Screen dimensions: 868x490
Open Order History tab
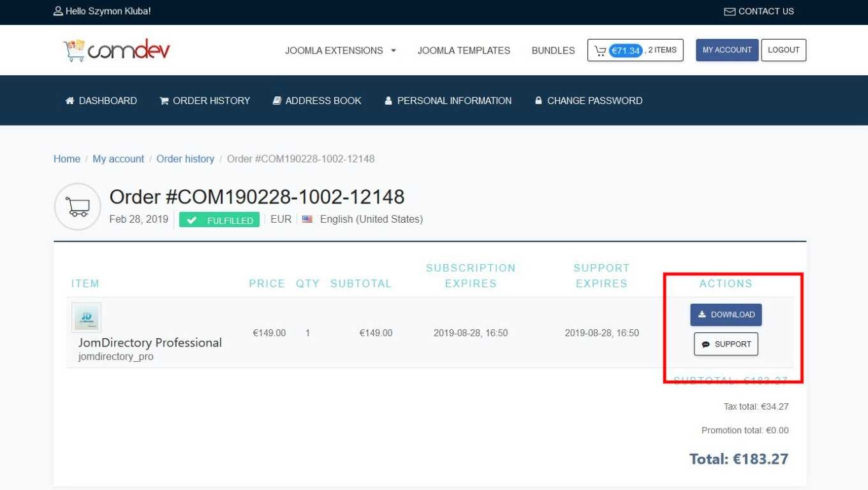tap(205, 101)
